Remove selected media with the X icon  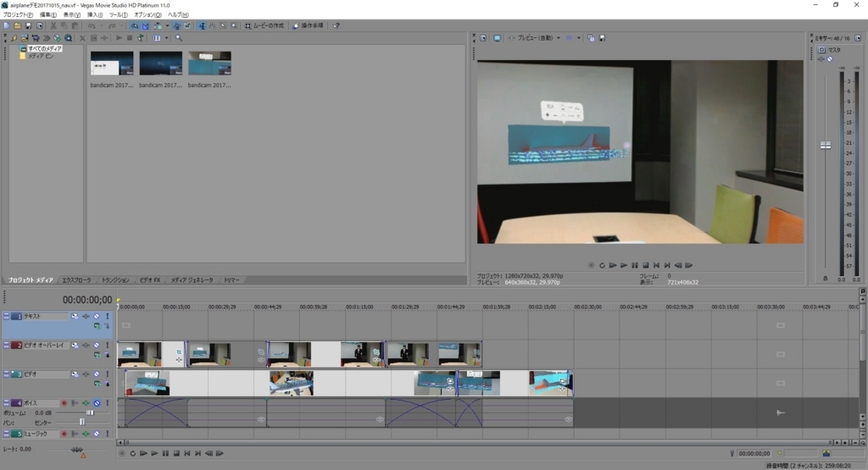click(x=82, y=38)
